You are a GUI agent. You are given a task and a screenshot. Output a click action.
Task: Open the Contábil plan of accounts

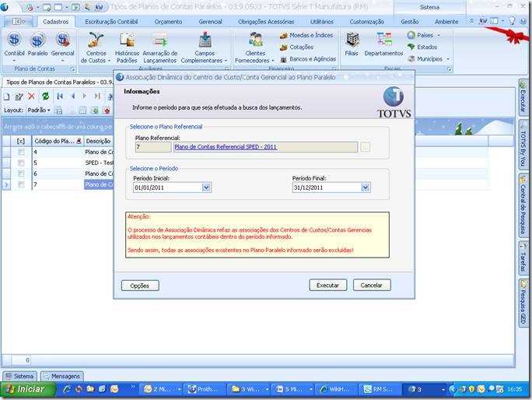point(14,45)
